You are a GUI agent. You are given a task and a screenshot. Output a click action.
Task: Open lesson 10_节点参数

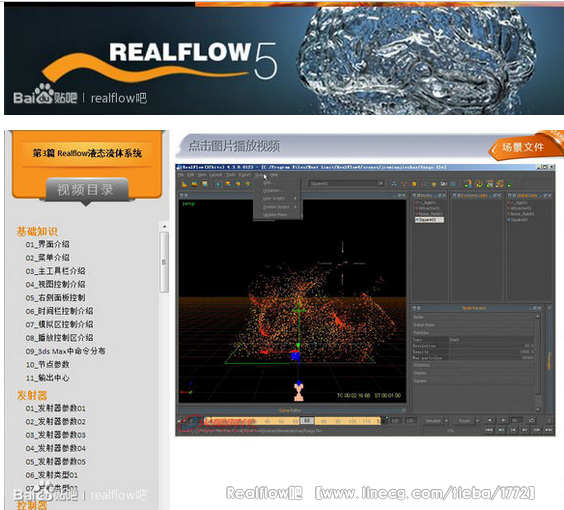tap(47, 364)
